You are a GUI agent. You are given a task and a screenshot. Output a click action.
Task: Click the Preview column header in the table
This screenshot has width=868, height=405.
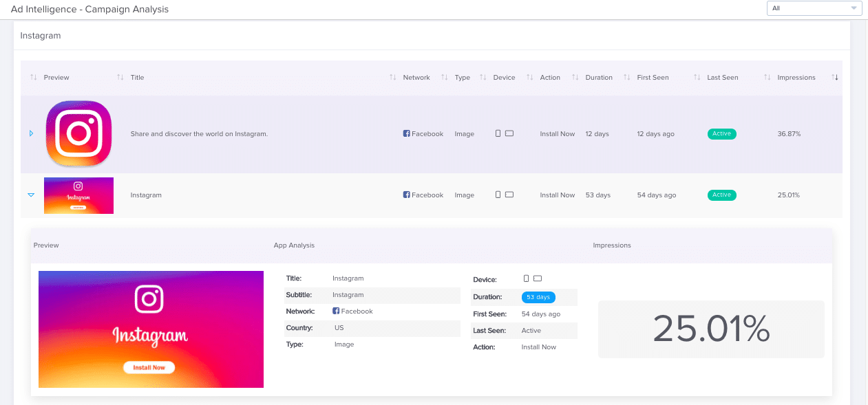(x=56, y=78)
